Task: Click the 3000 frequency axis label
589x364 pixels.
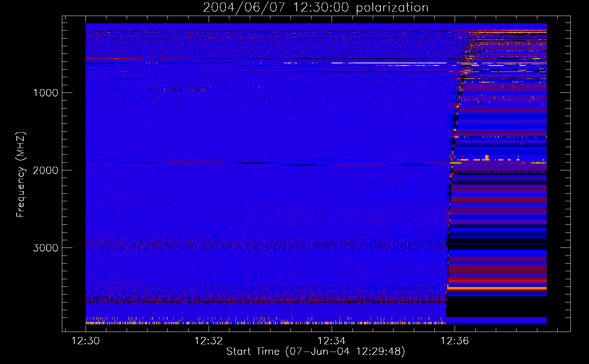Action: (x=46, y=248)
